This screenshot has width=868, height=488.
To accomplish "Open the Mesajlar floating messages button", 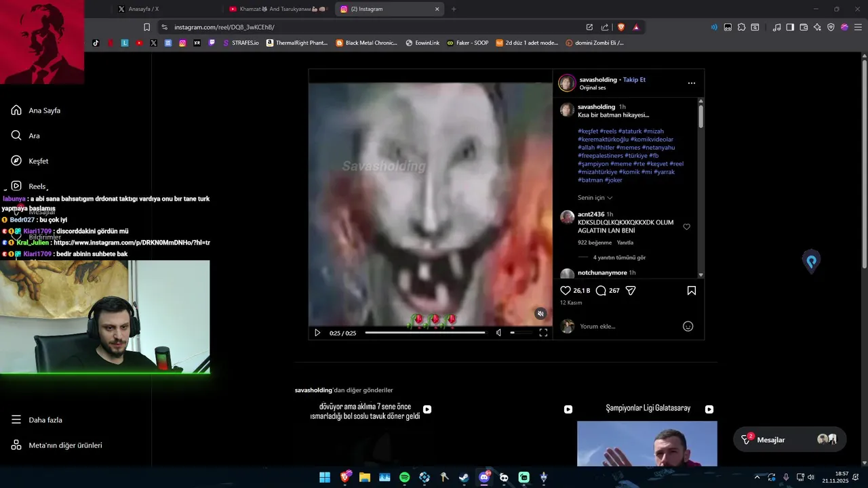I will coord(790,440).
